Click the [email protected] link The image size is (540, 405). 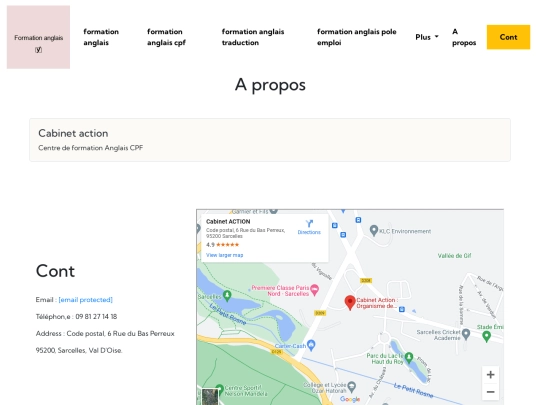[85, 300]
